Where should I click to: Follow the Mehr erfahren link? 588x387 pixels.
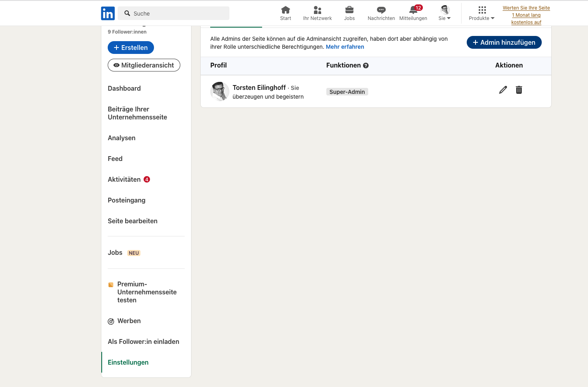coord(345,47)
